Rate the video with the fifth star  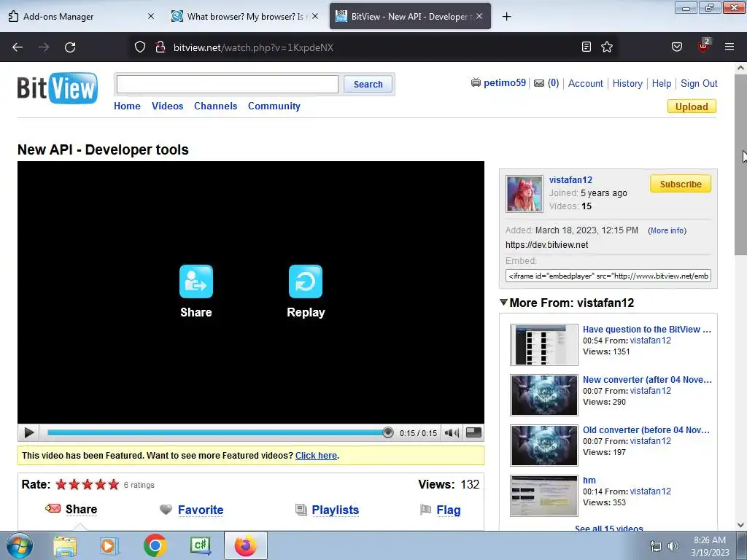click(x=113, y=485)
